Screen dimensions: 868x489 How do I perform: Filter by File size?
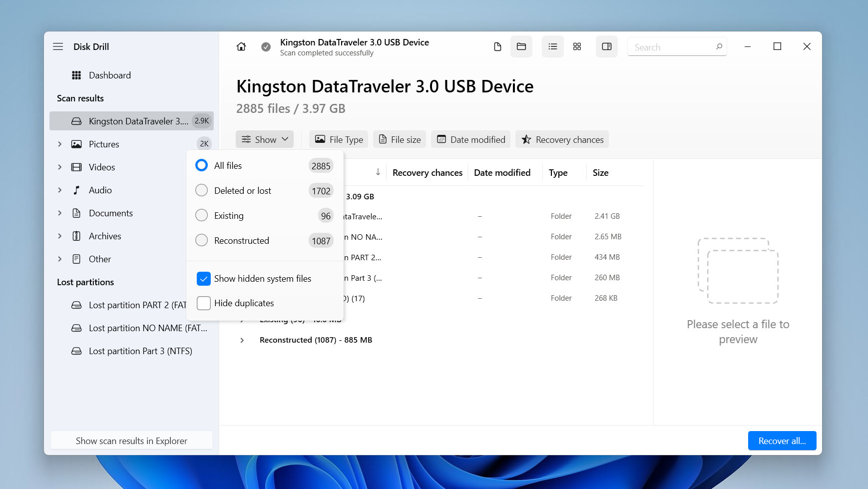(x=400, y=139)
